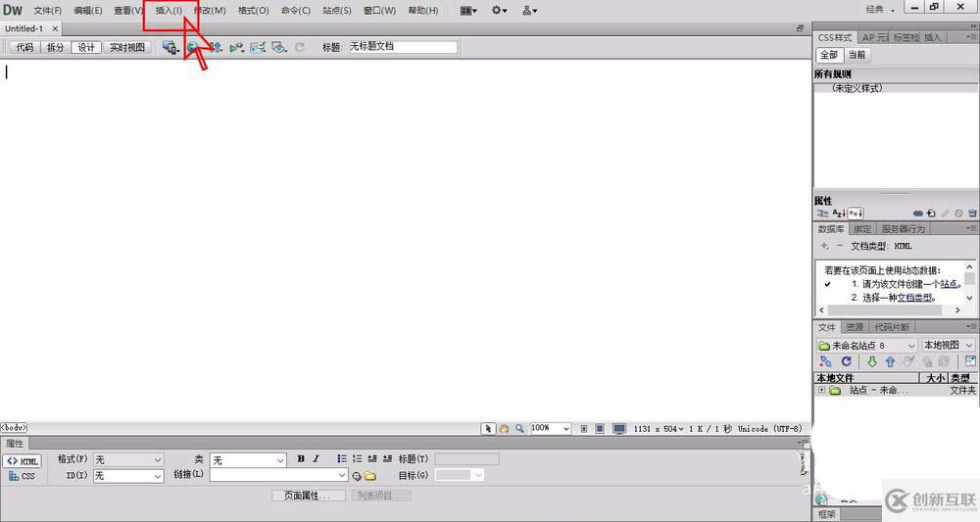Open the gear extend Dreamweaver menu

point(499,11)
